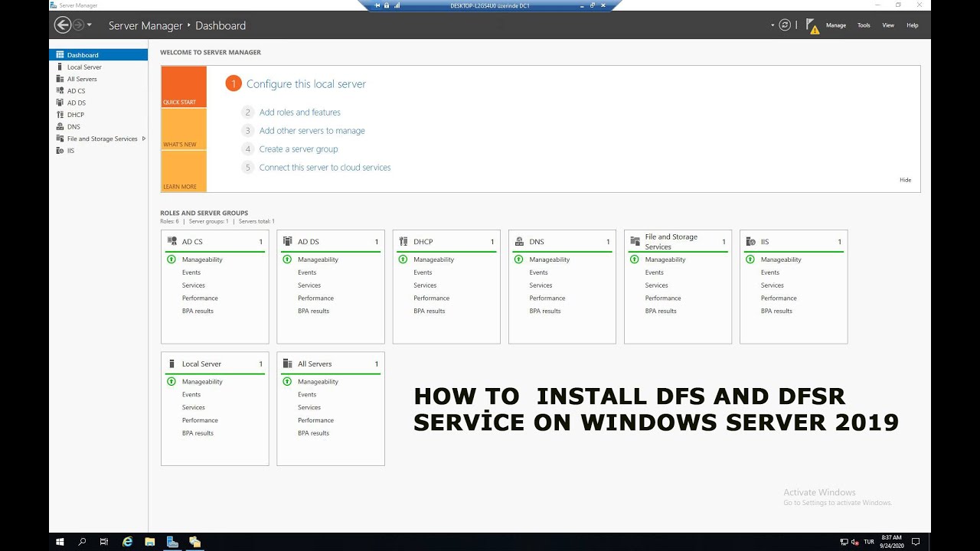Click the volume tray icon

point(854,542)
